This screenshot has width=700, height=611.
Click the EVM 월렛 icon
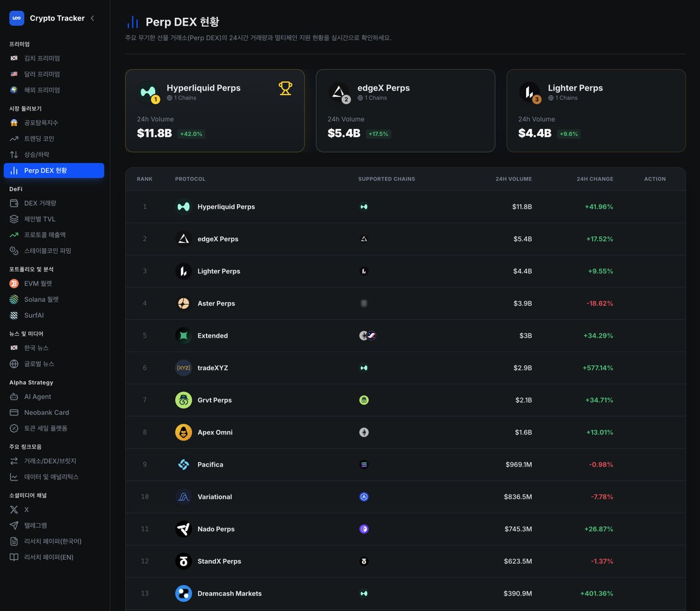[14, 283]
